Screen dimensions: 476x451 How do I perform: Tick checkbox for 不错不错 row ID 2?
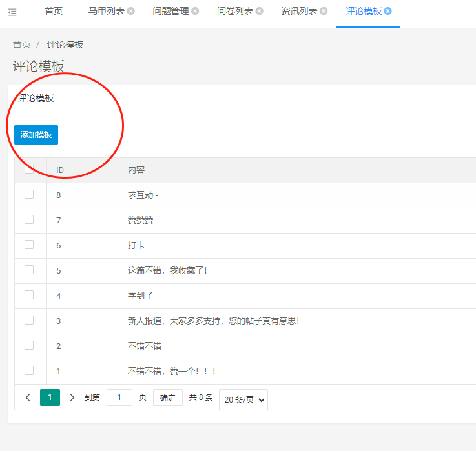[x=29, y=345]
